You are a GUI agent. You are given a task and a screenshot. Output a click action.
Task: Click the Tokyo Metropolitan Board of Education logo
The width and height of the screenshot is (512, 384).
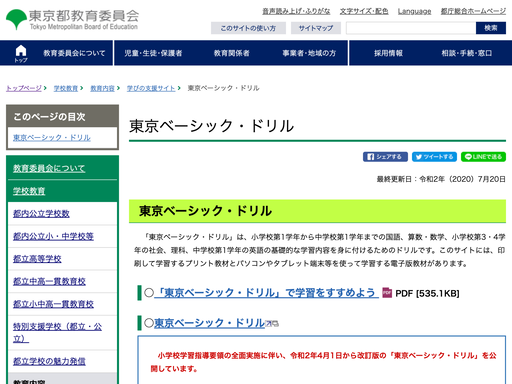pyautogui.click(x=72, y=19)
